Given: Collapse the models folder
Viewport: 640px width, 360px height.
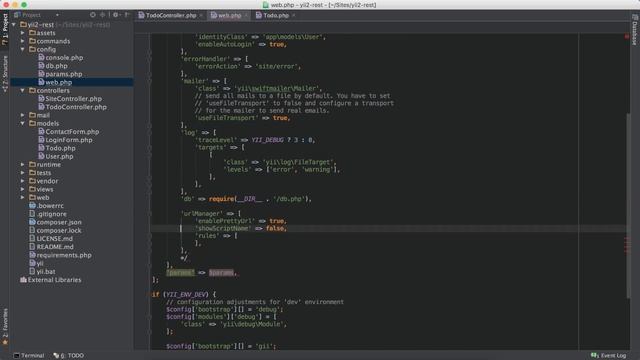Looking at the screenshot, I should (23, 123).
